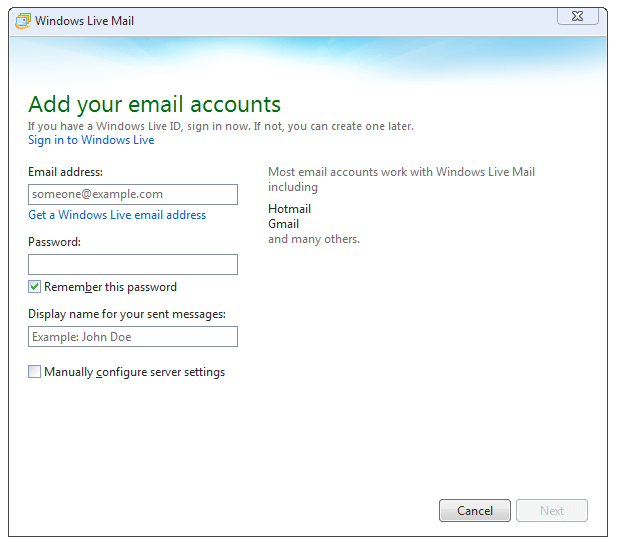This screenshot has width=620, height=547.
Task: Click the 'Password:' label
Action: [x=54, y=242]
